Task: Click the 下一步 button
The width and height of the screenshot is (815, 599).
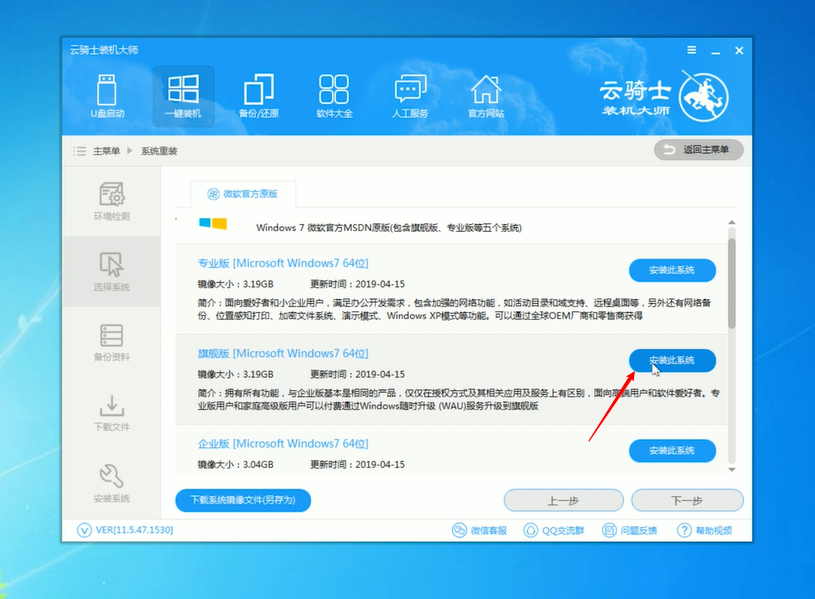Action: coord(687,500)
